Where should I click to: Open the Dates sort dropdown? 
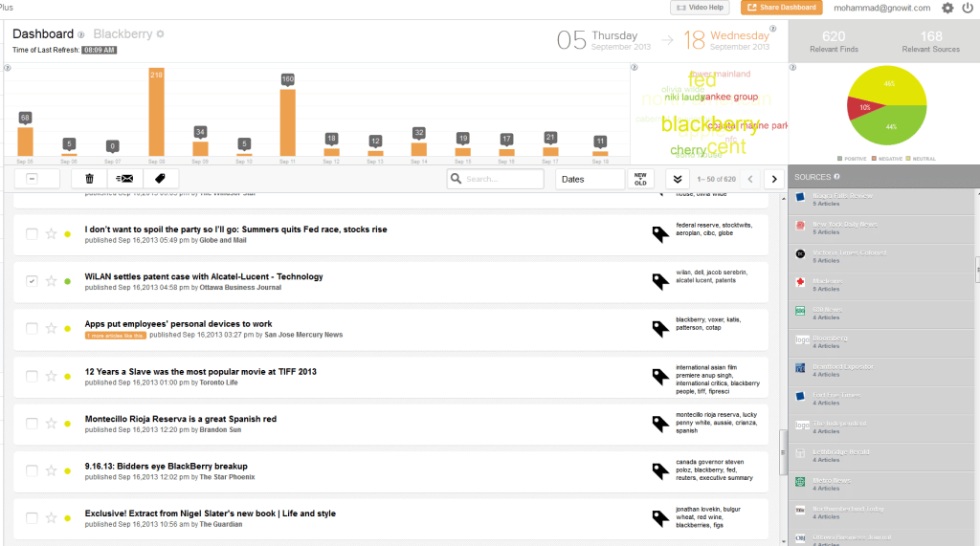pyautogui.click(x=590, y=179)
